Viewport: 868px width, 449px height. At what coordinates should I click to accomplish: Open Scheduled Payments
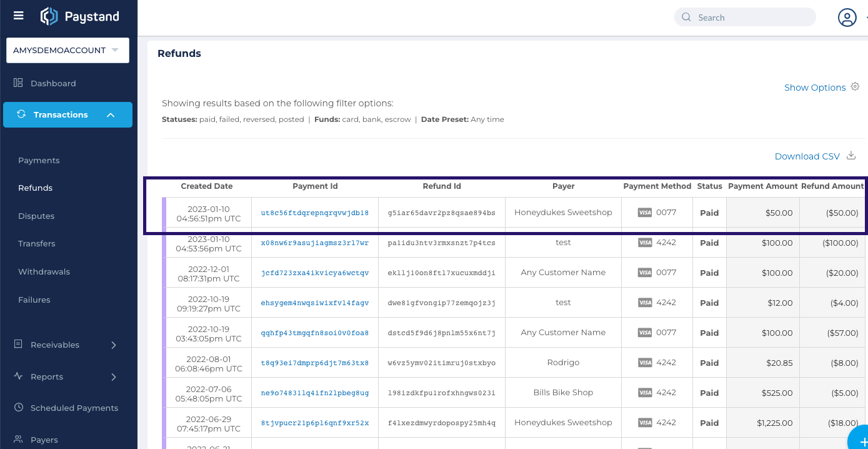[74, 408]
